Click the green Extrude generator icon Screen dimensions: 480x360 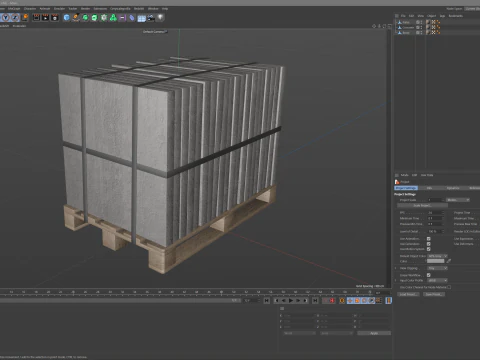(x=95, y=18)
